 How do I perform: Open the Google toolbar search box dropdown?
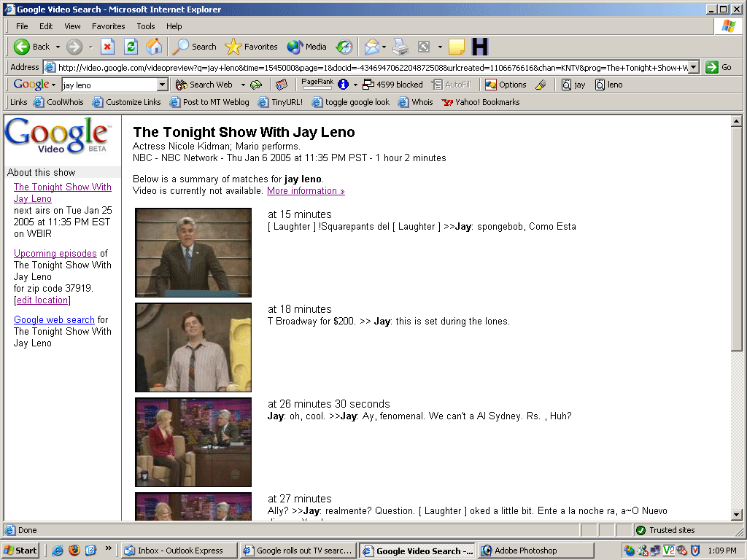(163, 85)
